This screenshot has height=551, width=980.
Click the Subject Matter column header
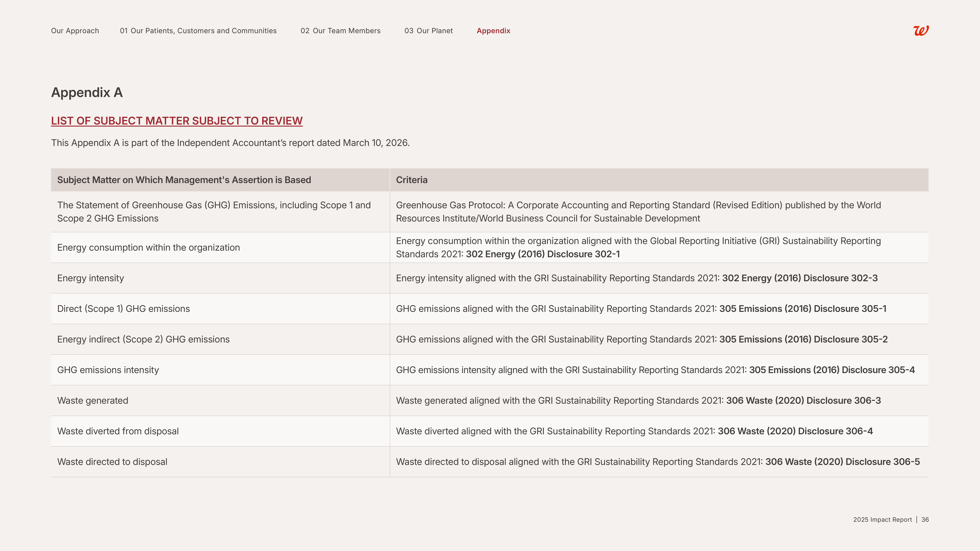220,180
